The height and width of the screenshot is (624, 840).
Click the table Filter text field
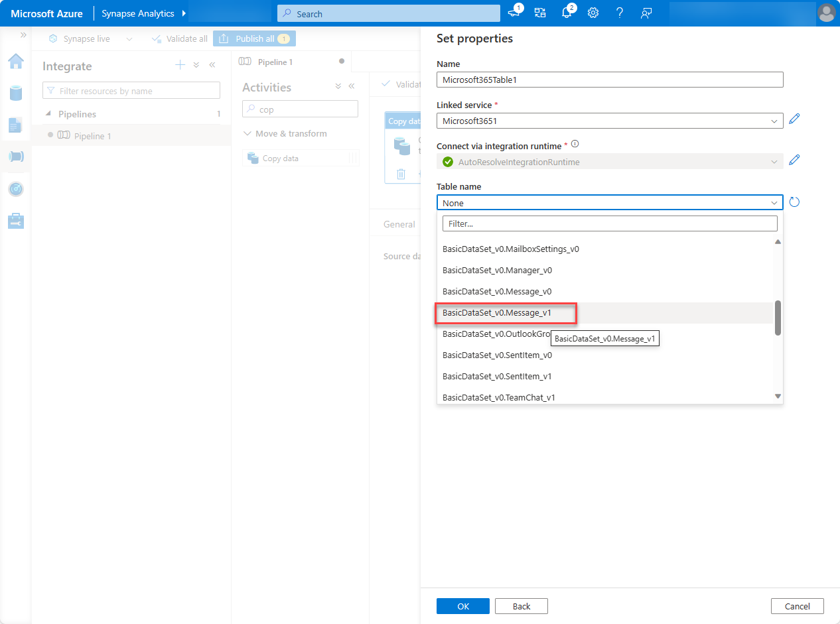click(x=609, y=223)
